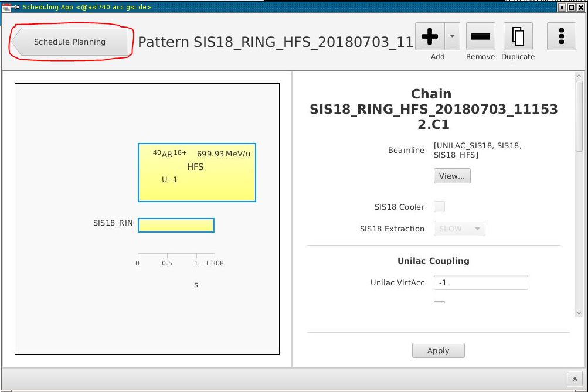Toggle the partially hidden checkbox below Unilac VirtAcc
The image size is (588, 392).
[x=439, y=304]
